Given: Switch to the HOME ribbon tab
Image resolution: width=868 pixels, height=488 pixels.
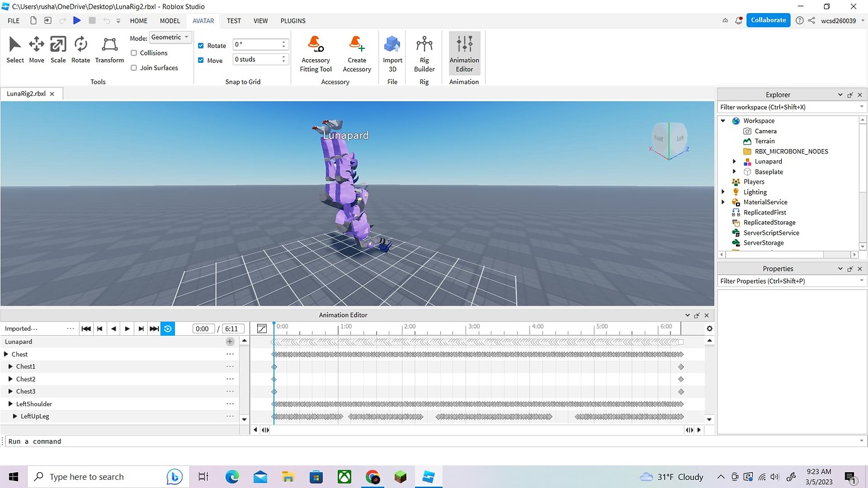Looking at the screenshot, I should click(138, 21).
